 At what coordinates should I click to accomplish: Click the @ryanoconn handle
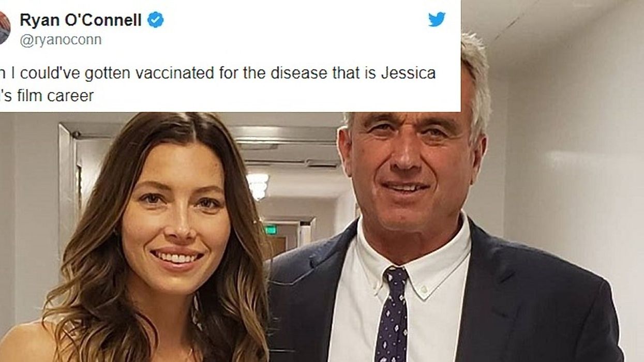pyautogui.click(x=61, y=40)
